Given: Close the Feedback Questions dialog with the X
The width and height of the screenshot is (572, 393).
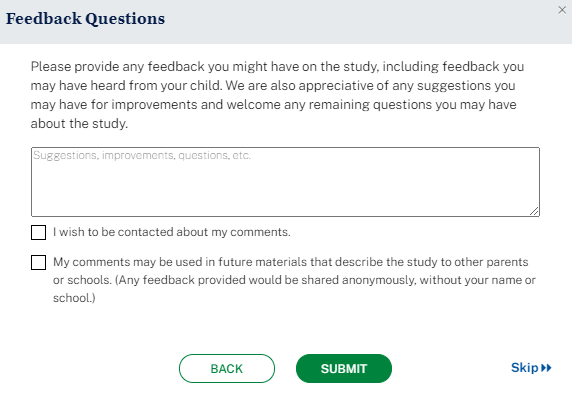Looking at the screenshot, I should 562,10.
